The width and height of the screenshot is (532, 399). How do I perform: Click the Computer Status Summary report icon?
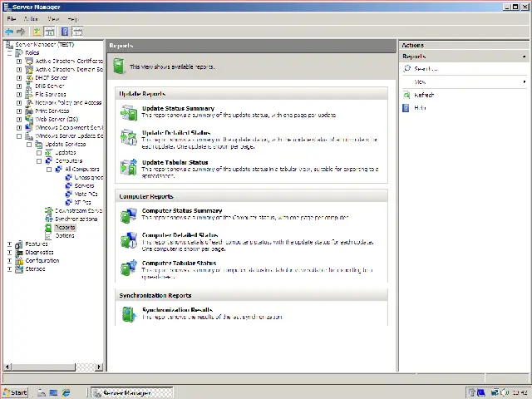click(x=129, y=215)
